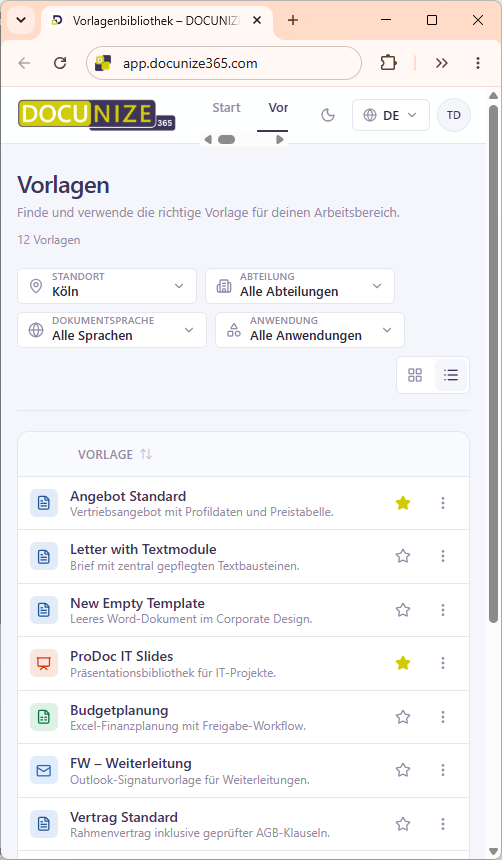Viewport: 502px width, 860px height.
Task: Open the browser three-dot menu
Action: click(x=478, y=63)
